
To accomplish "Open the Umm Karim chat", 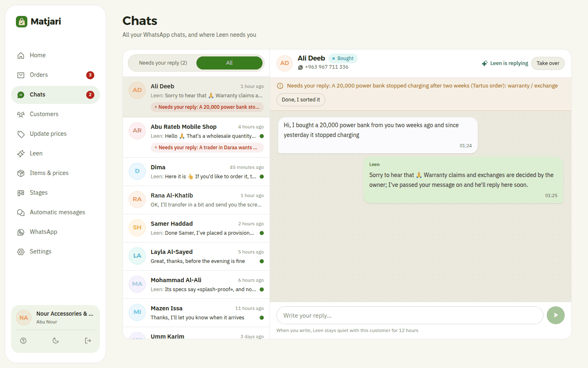I will click(196, 333).
